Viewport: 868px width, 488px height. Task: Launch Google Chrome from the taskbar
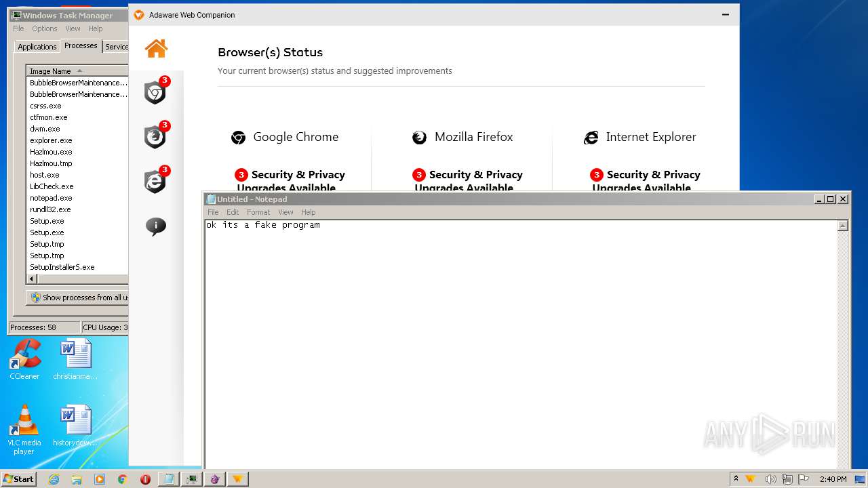pyautogui.click(x=122, y=479)
